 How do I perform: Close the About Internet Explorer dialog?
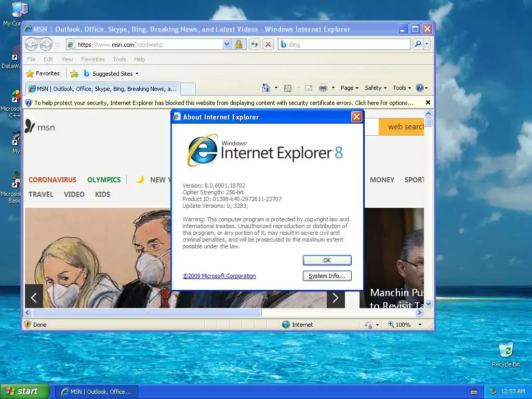(x=356, y=117)
